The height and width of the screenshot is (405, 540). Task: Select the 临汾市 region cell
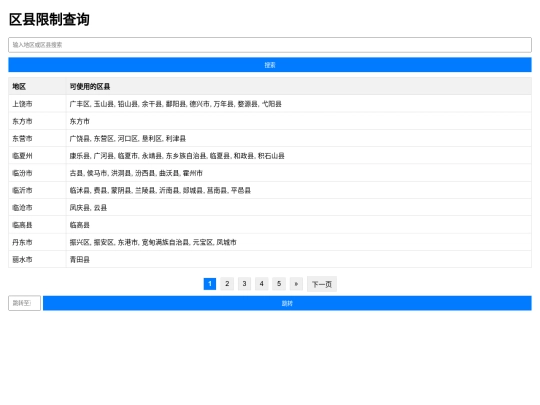pos(37,173)
